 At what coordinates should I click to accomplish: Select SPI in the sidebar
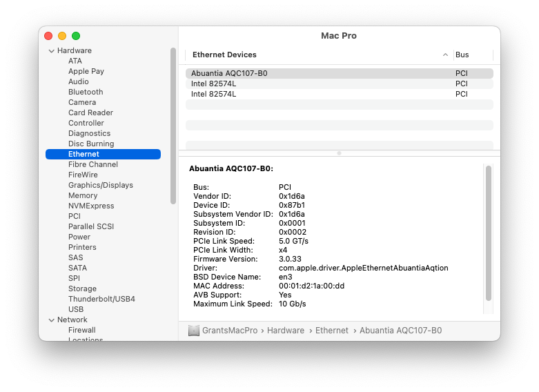74,278
